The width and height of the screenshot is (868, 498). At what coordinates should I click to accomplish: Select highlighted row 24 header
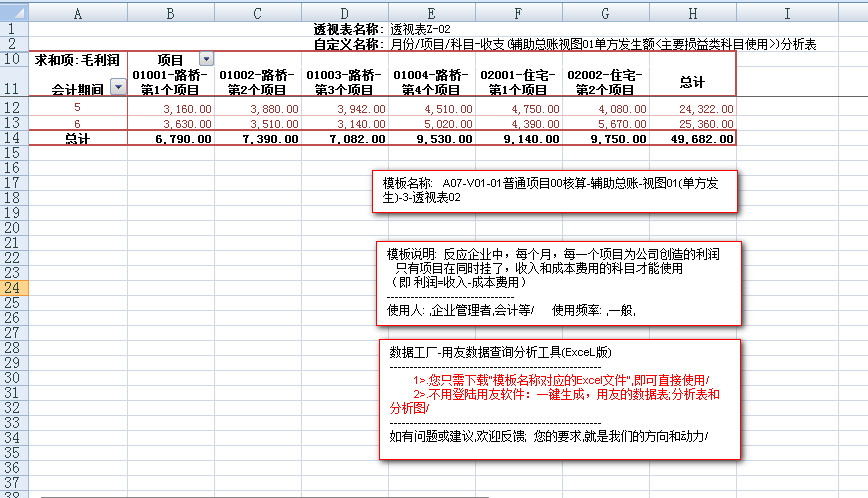[14, 288]
